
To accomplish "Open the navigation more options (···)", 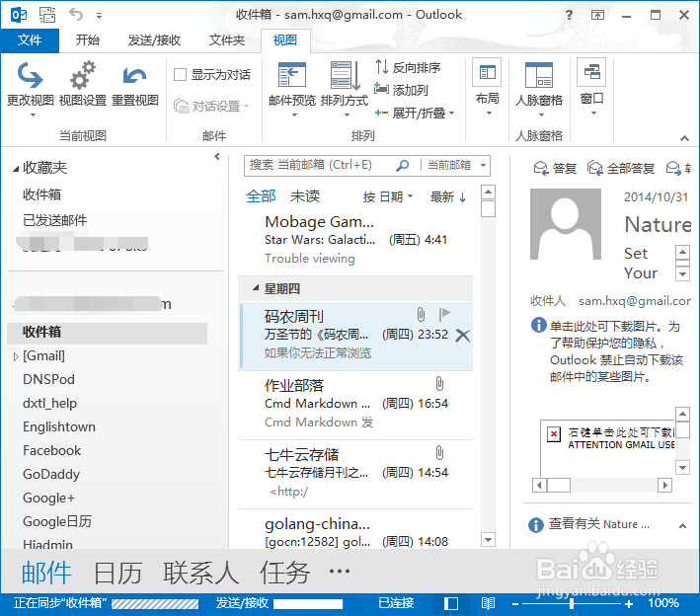I will (x=340, y=571).
